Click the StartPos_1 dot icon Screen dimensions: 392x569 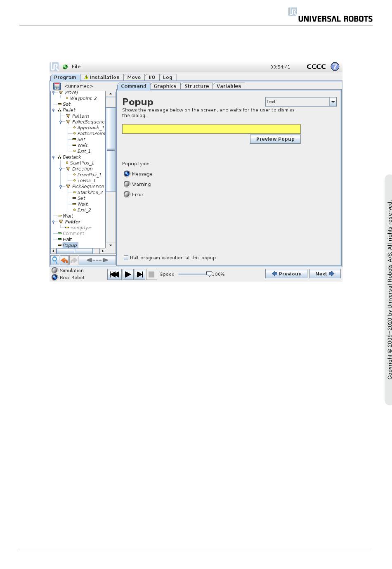(67, 163)
